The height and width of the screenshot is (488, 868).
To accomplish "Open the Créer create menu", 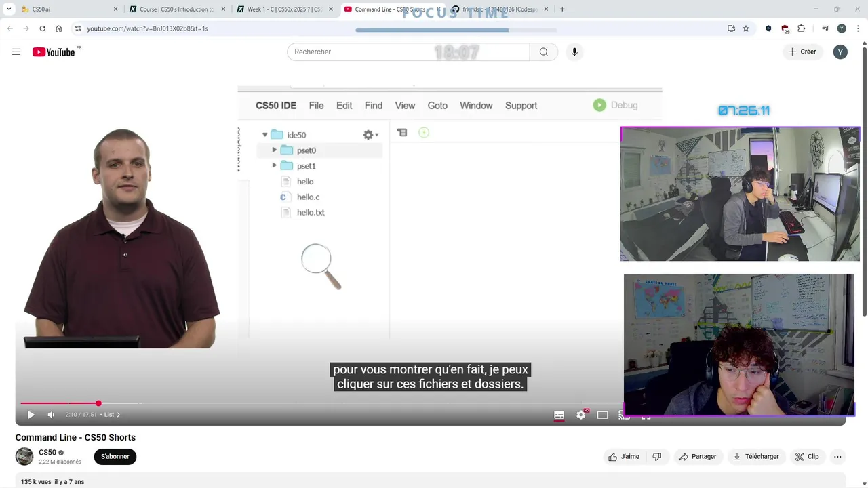I will click(x=802, y=52).
